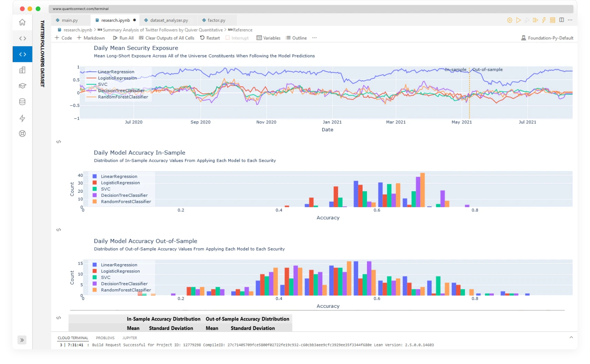Open the graduation cap learning icon
The image size is (590, 364).
pyautogui.click(x=22, y=86)
